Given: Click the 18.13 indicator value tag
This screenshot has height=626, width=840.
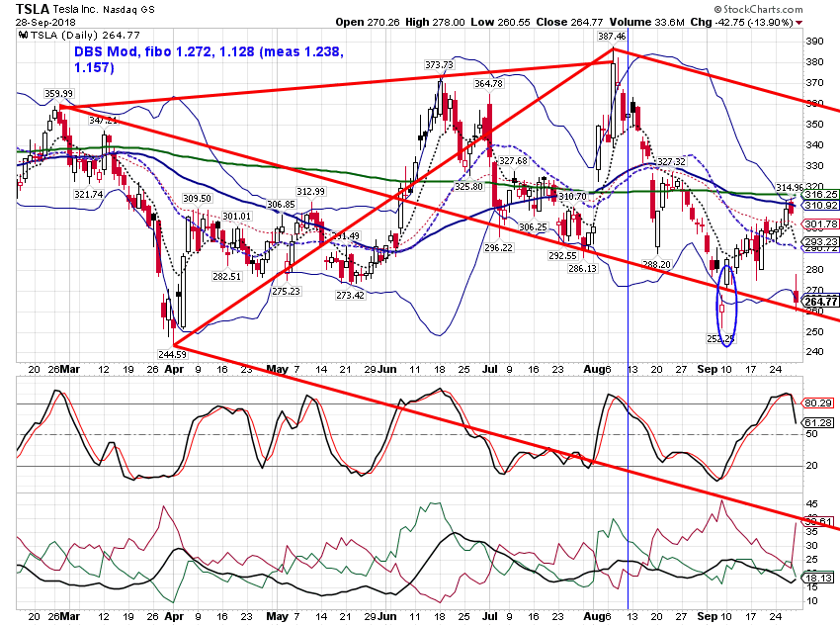Looking at the screenshot, I should 817,578.
